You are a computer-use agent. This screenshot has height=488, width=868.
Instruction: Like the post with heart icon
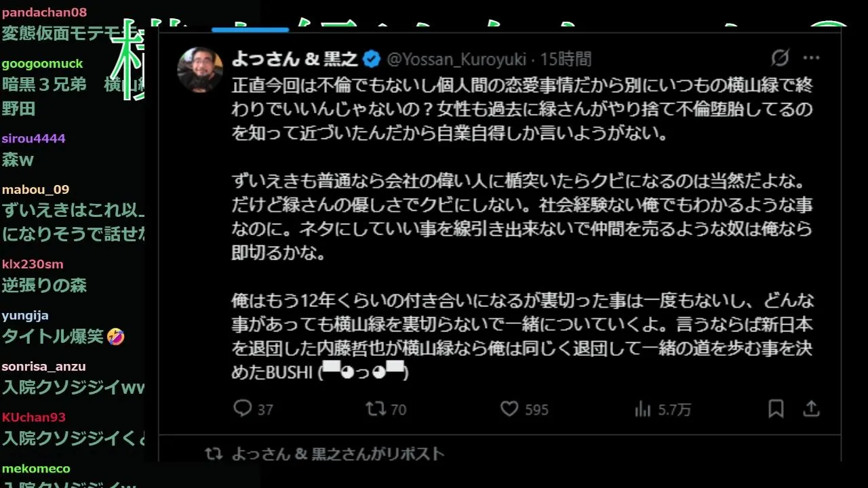[x=509, y=409]
